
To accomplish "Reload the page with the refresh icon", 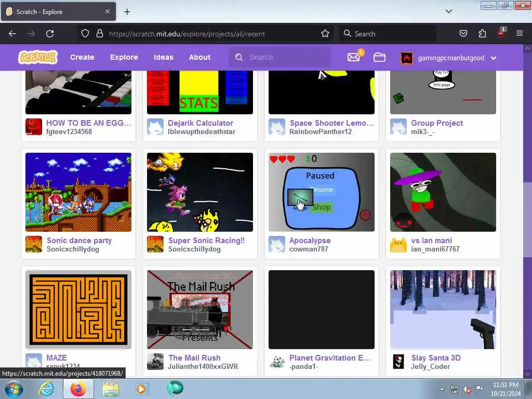I will tap(50, 34).
